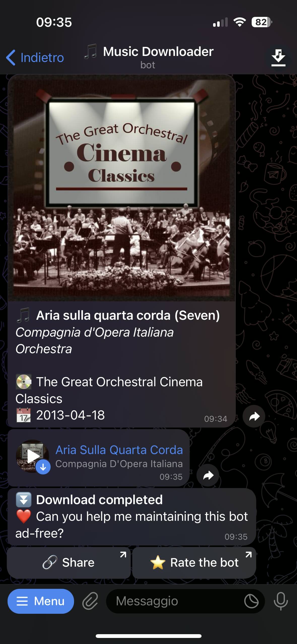Tap the battery status indicator
The width and height of the screenshot is (297, 644).
(262, 22)
